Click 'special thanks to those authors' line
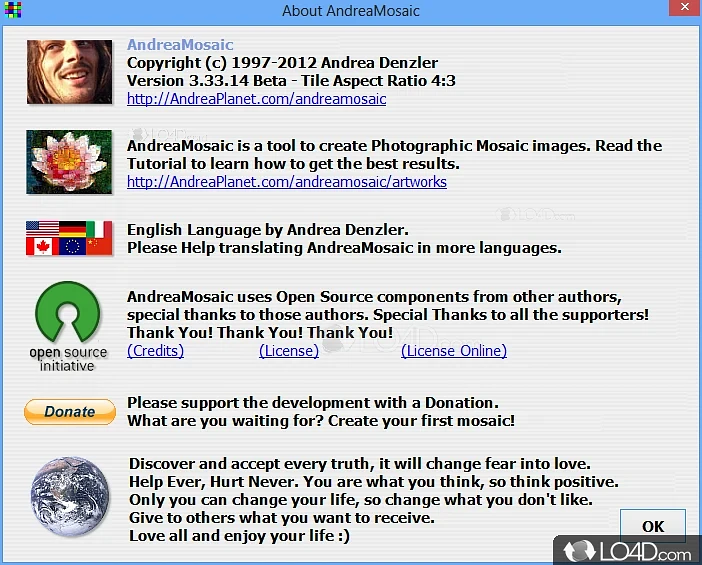The image size is (702, 565). coord(388,315)
